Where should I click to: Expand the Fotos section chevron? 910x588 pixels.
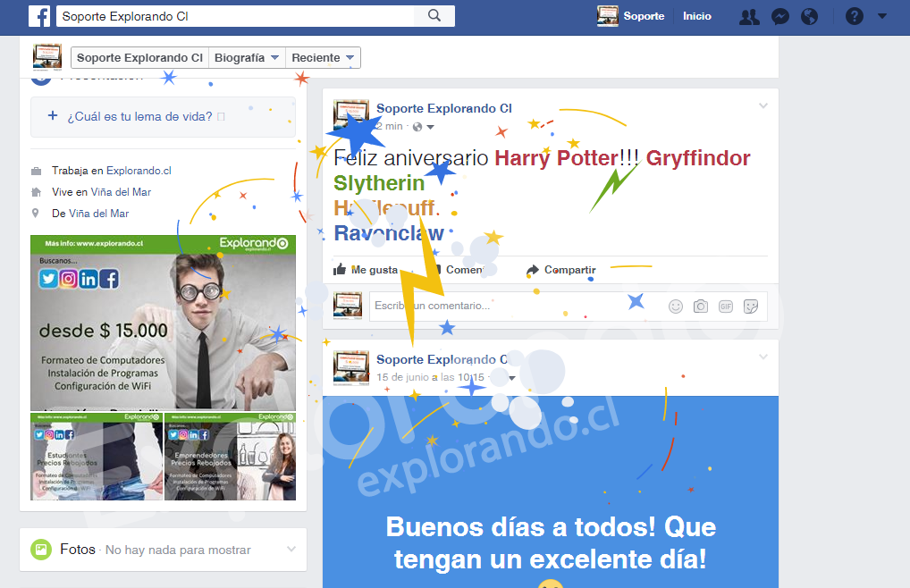291,549
